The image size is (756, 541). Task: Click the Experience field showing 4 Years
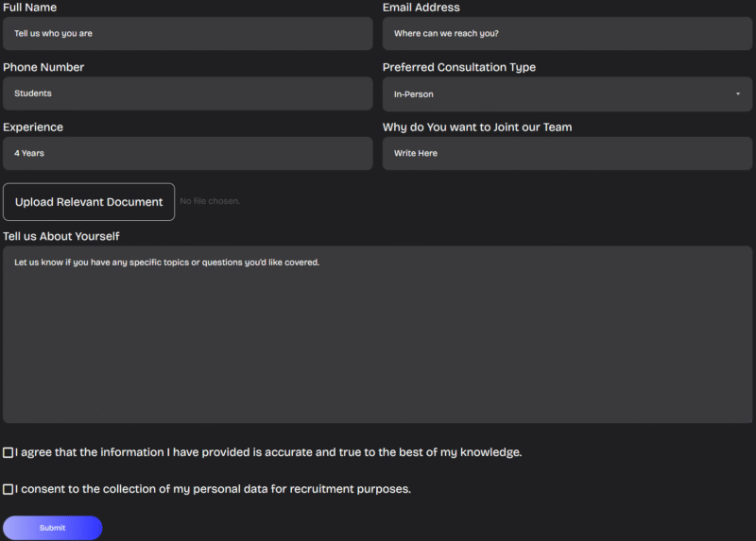pos(187,153)
